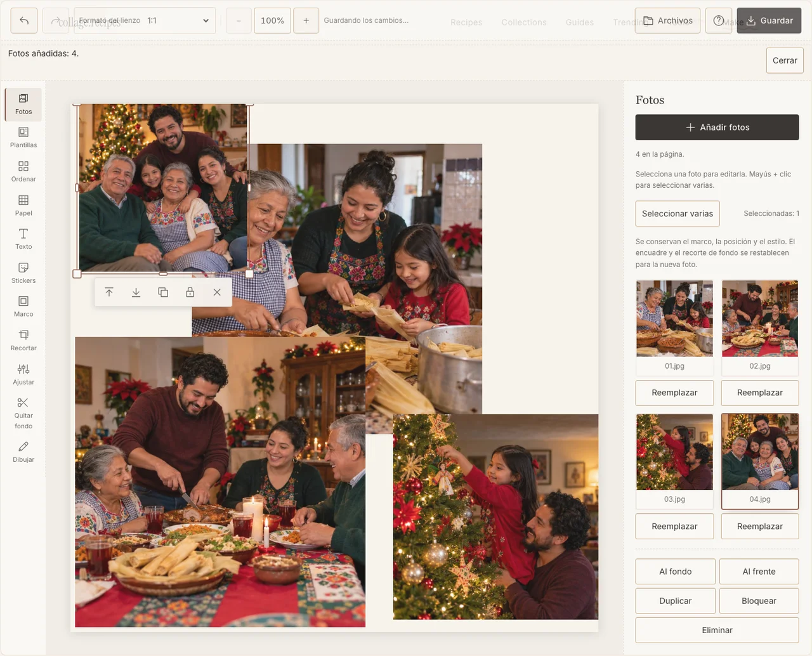Open the Formato del lienzo dropdown

pos(145,20)
